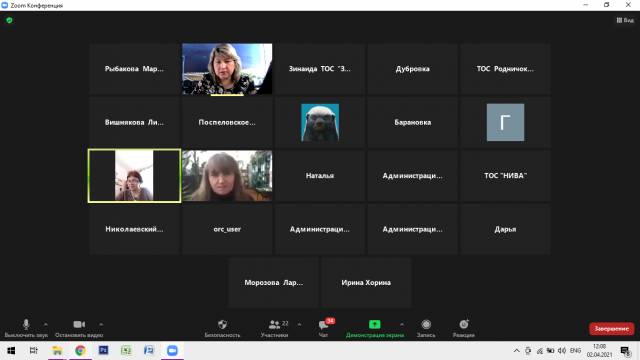Image resolution: width=640 pixels, height=360 pixels.
Task: Switch to Zoom taskbar icon
Action: click(x=172, y=351)
